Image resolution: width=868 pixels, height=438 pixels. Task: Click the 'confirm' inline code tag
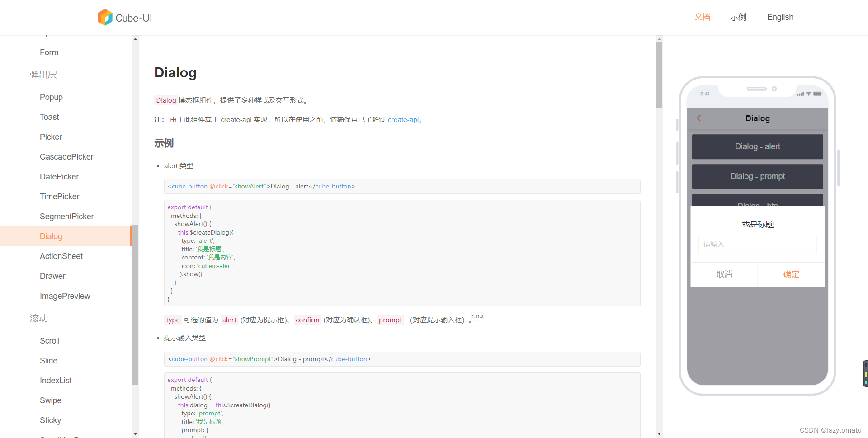307,320
